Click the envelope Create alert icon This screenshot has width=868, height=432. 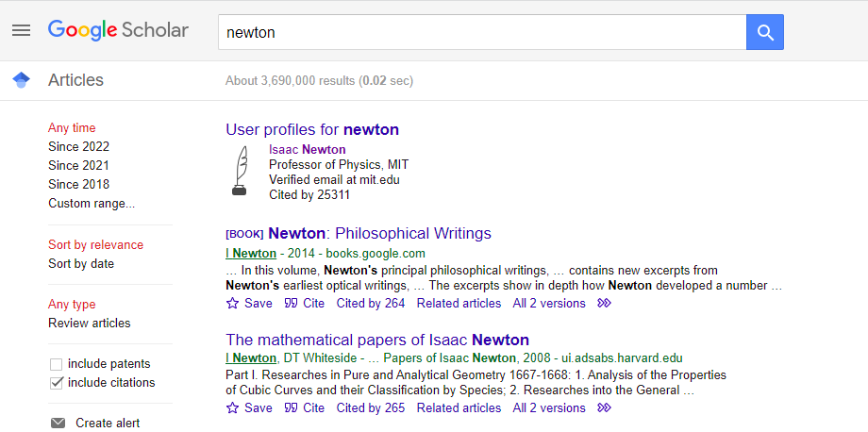58,424
